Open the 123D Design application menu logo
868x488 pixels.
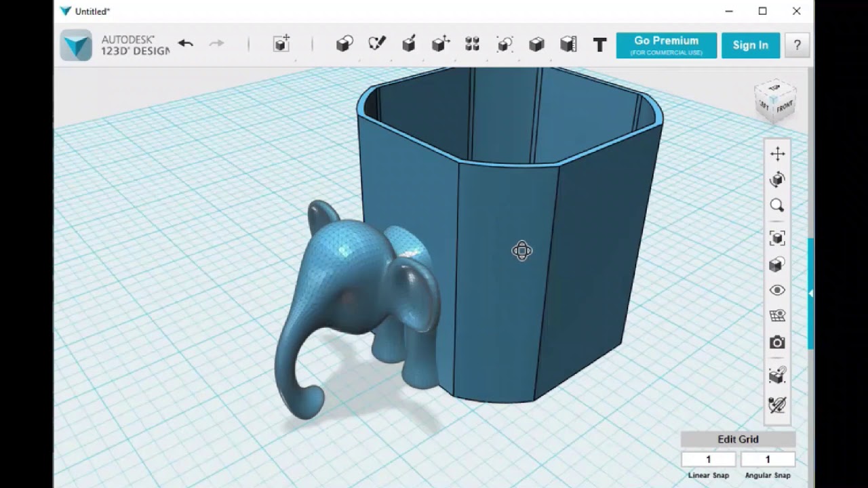point(76,45)
